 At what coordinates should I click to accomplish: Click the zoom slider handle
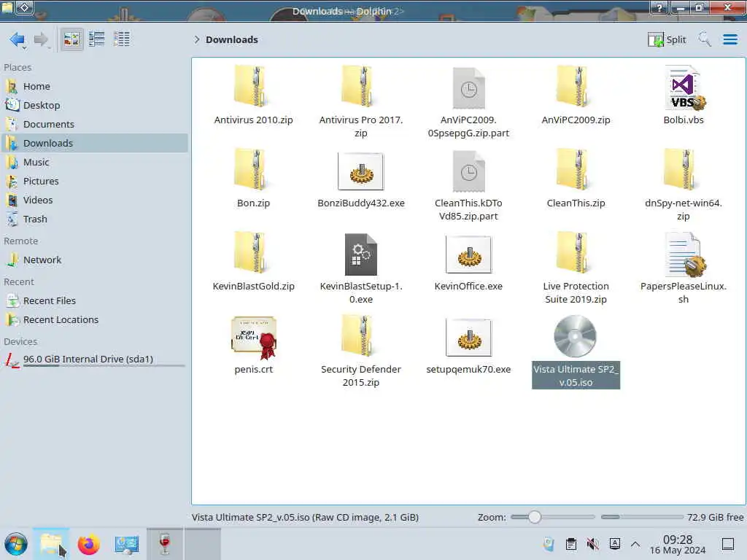coord(535,517)
